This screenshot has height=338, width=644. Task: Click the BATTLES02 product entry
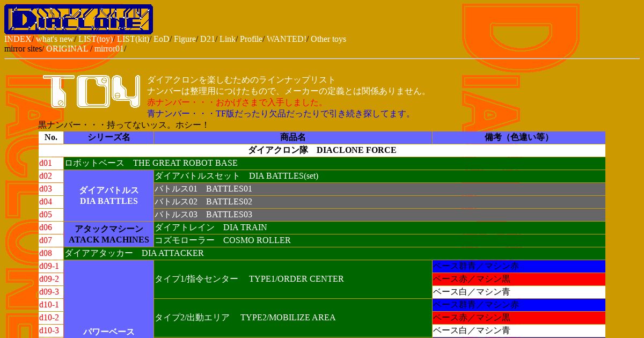pos(379,202)
